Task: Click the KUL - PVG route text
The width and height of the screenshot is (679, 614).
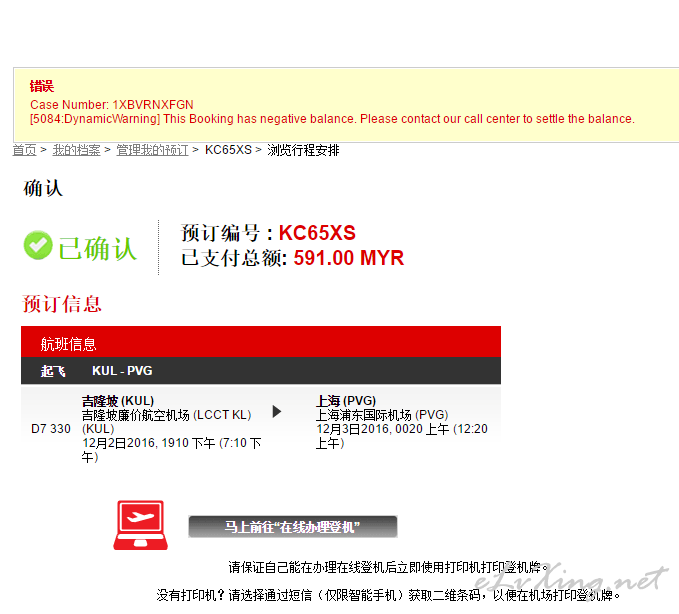Action: click(121, 371)
